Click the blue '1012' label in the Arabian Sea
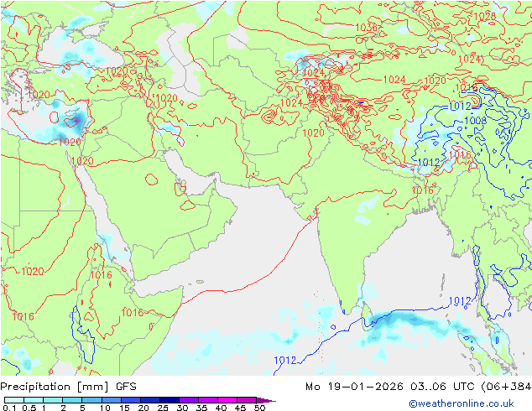 pyautogui.click(x=285, y=360)
